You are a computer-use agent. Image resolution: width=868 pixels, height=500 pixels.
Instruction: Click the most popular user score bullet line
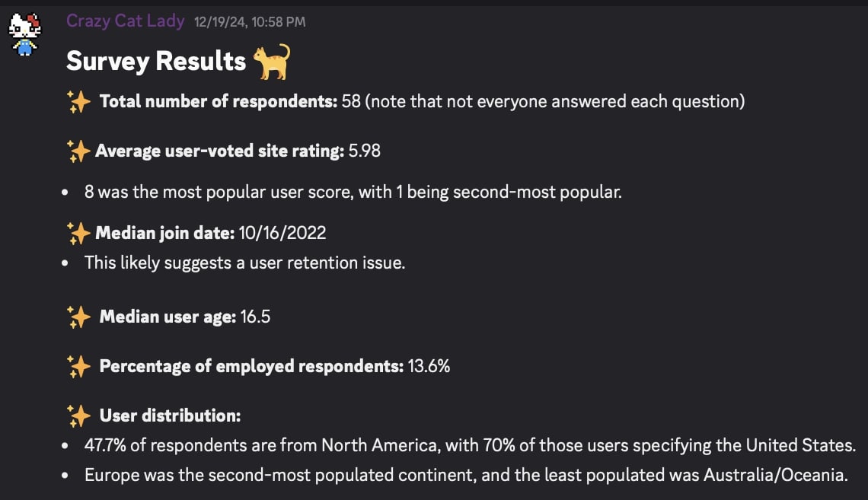tap(353, 192)
